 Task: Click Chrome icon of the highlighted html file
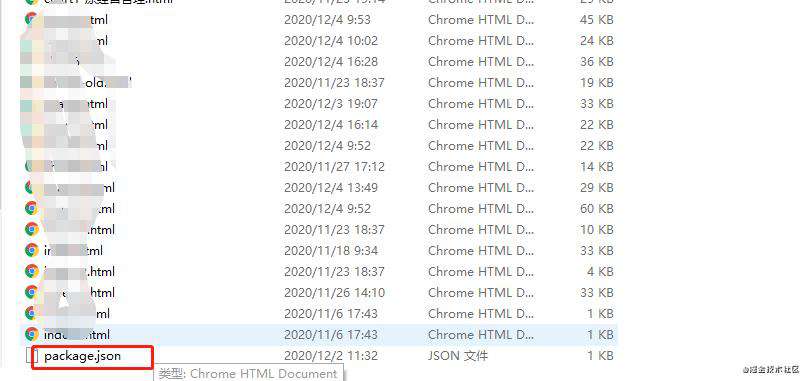point(31,334)
